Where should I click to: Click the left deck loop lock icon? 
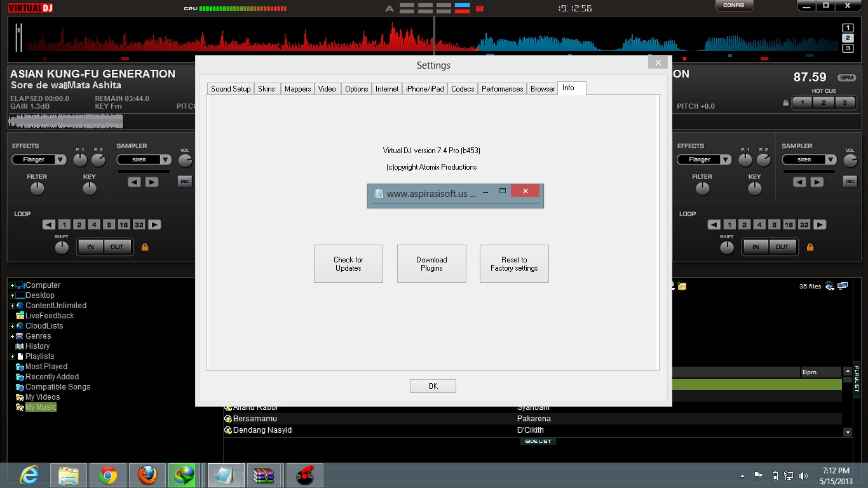[145, 247]
